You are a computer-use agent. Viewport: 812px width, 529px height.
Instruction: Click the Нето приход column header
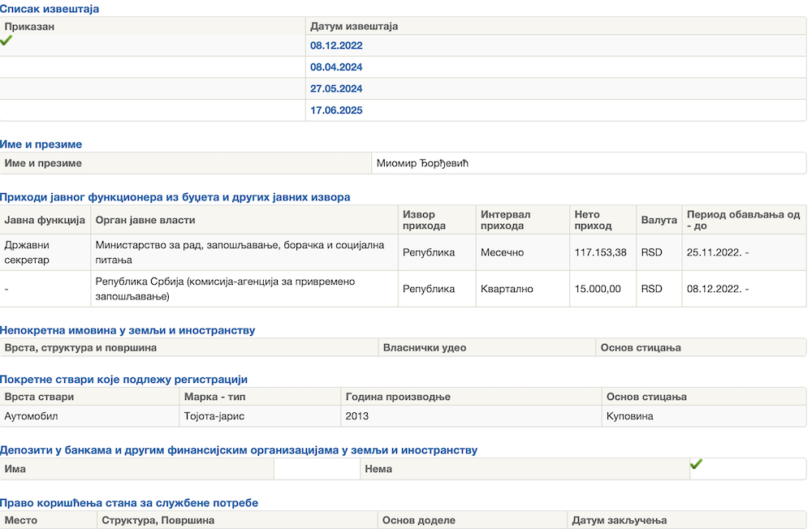point(593,220)
